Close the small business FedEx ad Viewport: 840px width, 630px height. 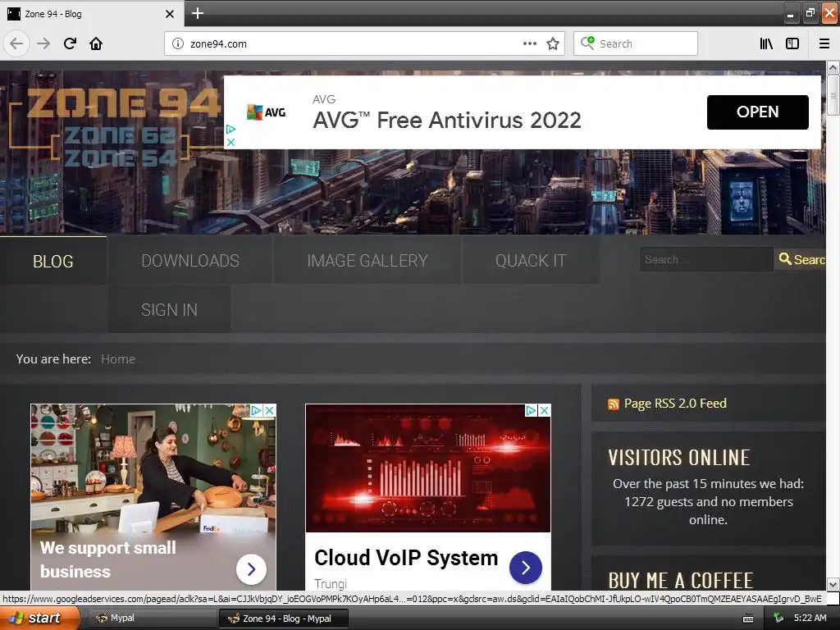coord(269,410)
